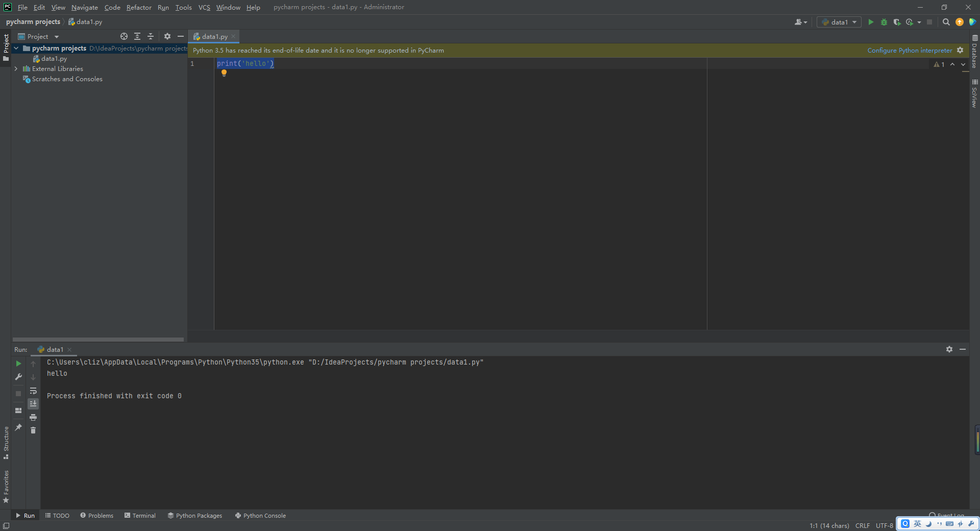
Task: Toggle Pin Tab in Run panel
Action: click(18, 427)
